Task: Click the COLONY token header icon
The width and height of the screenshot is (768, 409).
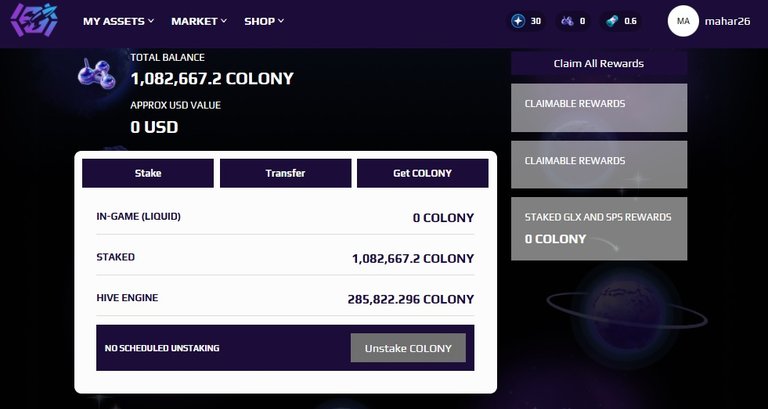Action: click(x=567, y=21)
